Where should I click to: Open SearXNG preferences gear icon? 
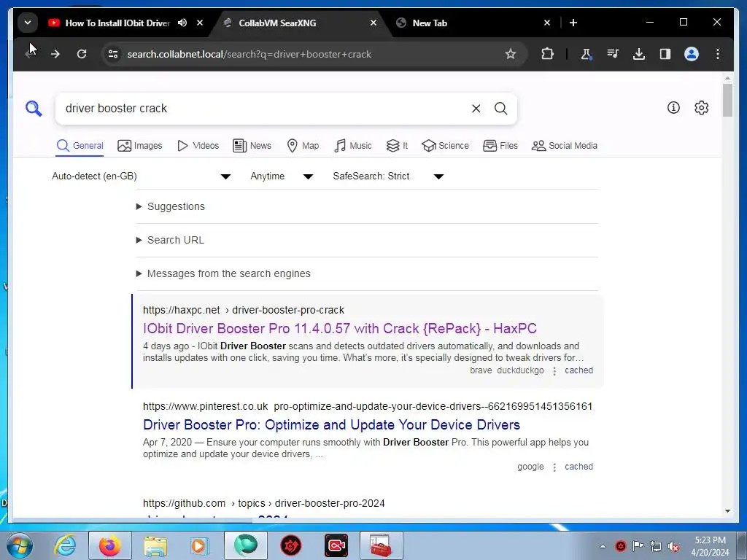pyautogui.click(x=701, y=108)
